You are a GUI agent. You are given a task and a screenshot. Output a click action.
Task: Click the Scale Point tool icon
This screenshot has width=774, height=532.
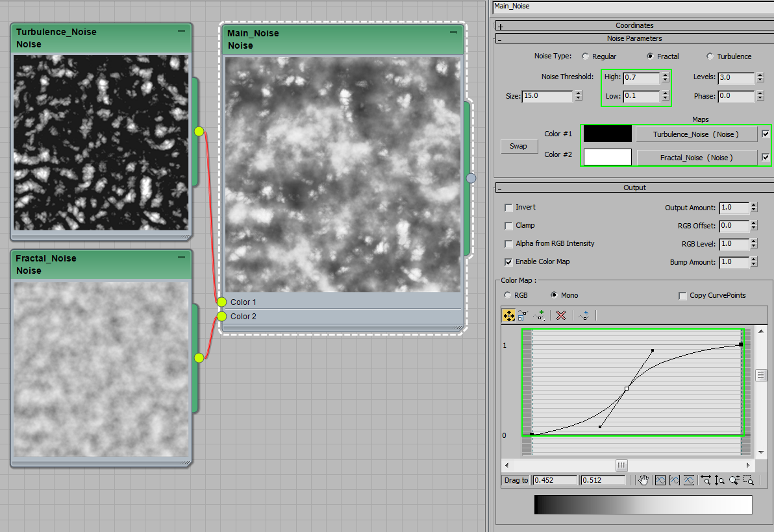click(523, 315)
